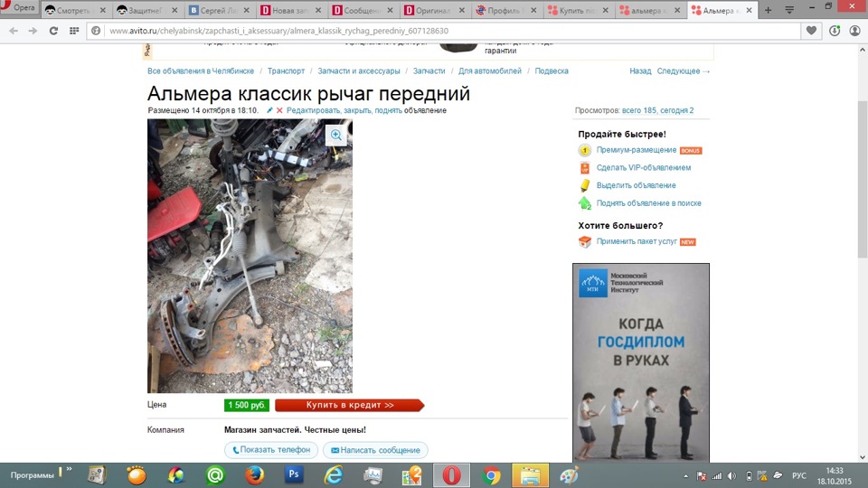Open Opera Speed Dial grid icon
The image size is (868, 488).
pyautogui.click(x=73, y=31)
